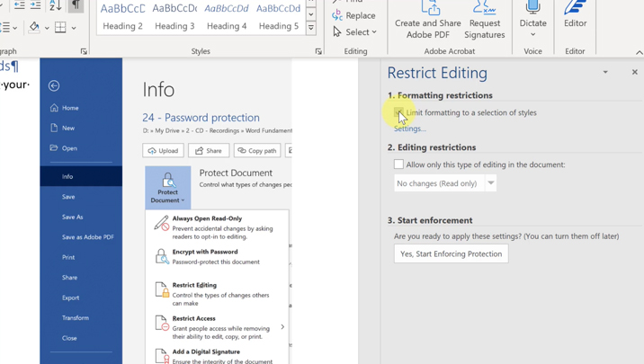Open the formatting restrictions Settings link

pyautogui.click(x=409, y=129)
